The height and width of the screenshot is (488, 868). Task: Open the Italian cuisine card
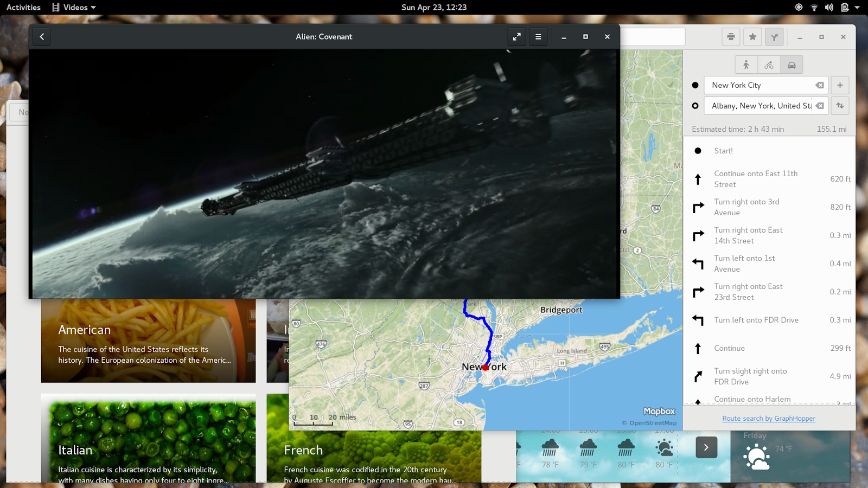(148, 438)
